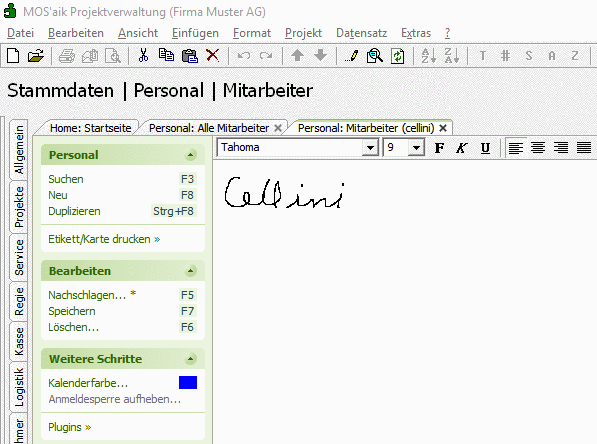Click the green refresh document icon
Screen dimensions: 597x444
tap(397, 56)
